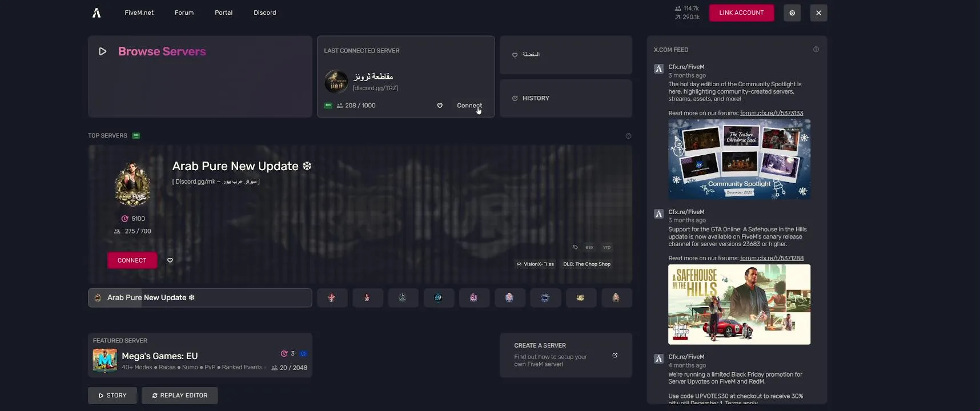Open the forum.cfx.re/t/5371288 link
This screenshot has height=411, width=980.
772,258
